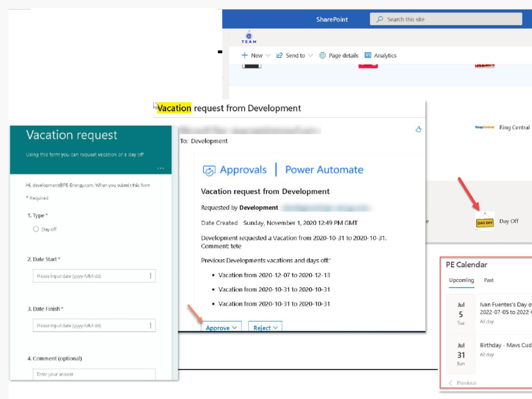Select the Day off radio option
This screenshot has height=399, width=532.
click(x=36, y=229)
